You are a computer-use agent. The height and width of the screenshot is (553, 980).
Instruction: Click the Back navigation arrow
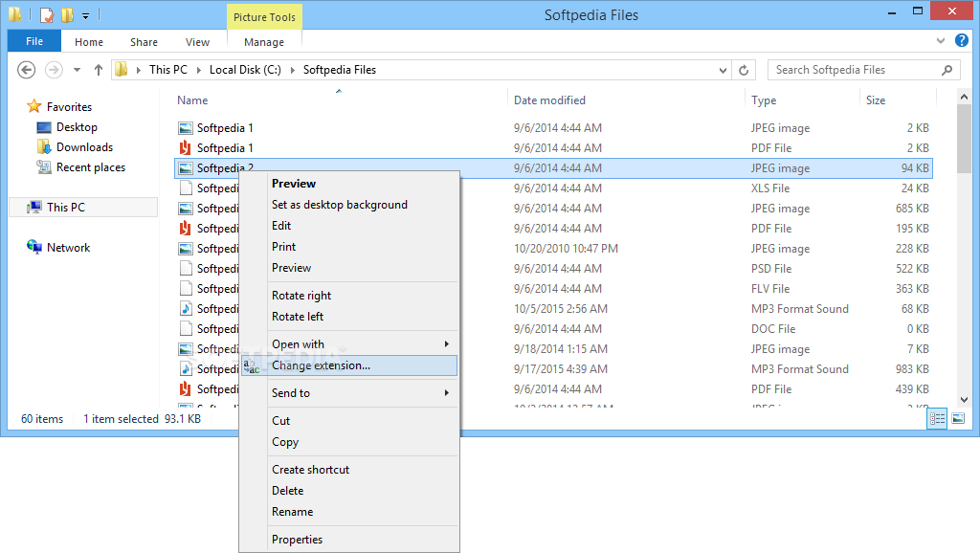click(26, 70)
